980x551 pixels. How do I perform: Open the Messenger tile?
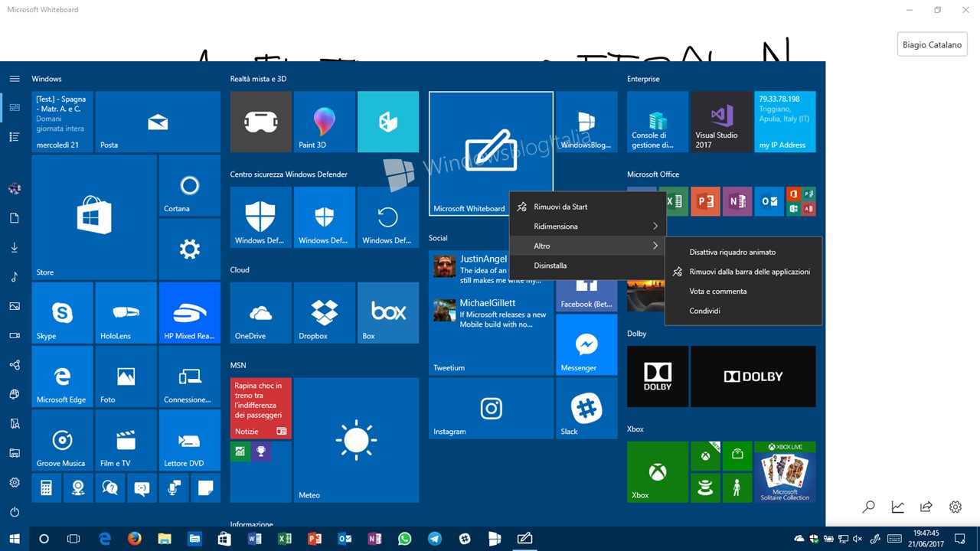pos(586,344)
